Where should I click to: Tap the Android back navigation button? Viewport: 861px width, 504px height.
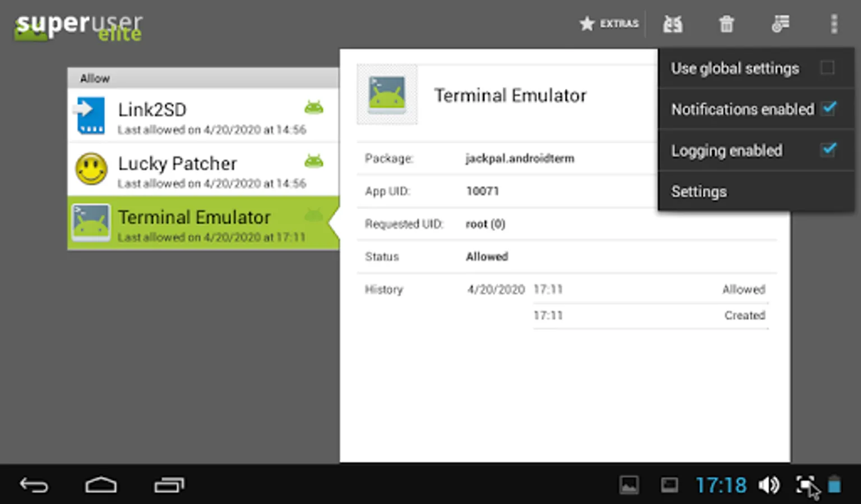click(34, 485)
